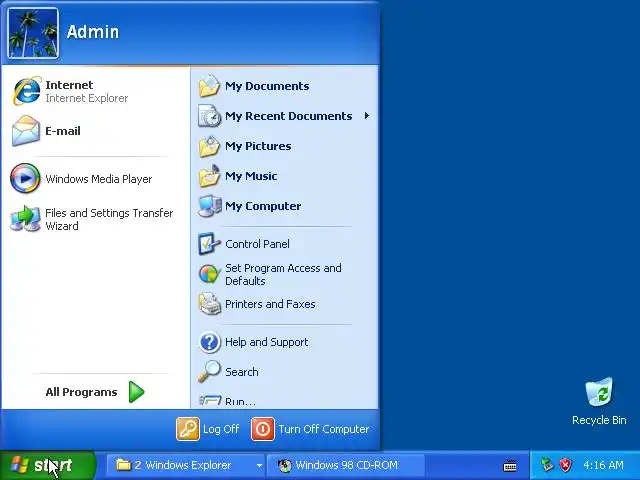This screenshot has width=640, height=480.
Task: Click the My Pictures label text
Action: 258,146
